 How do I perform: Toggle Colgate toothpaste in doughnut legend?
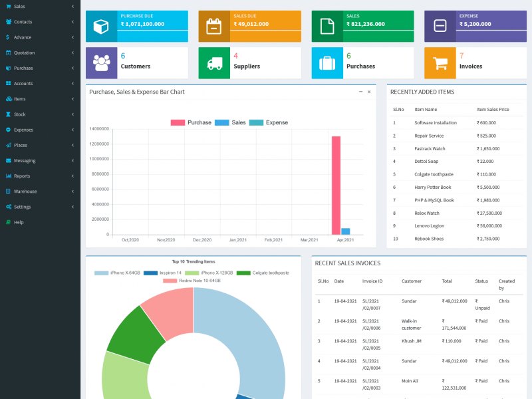point(263,273)
